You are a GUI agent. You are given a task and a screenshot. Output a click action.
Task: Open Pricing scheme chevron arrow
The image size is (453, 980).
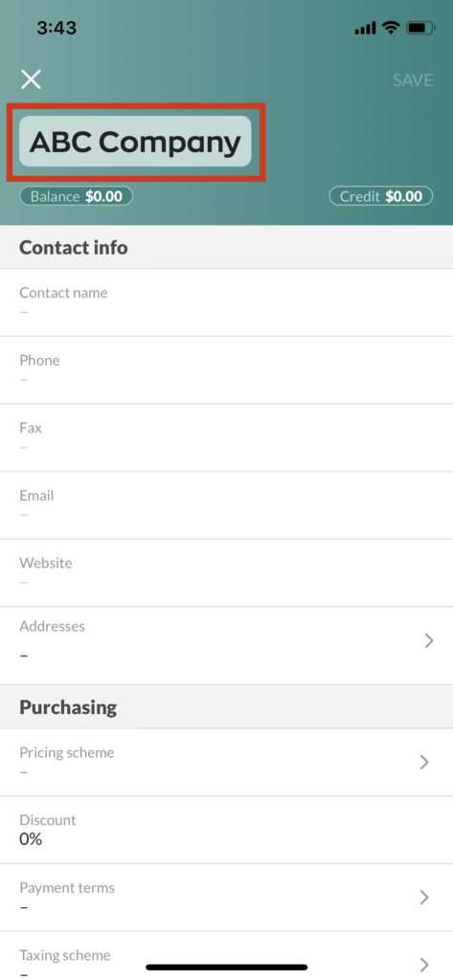(x=424, y=762)
